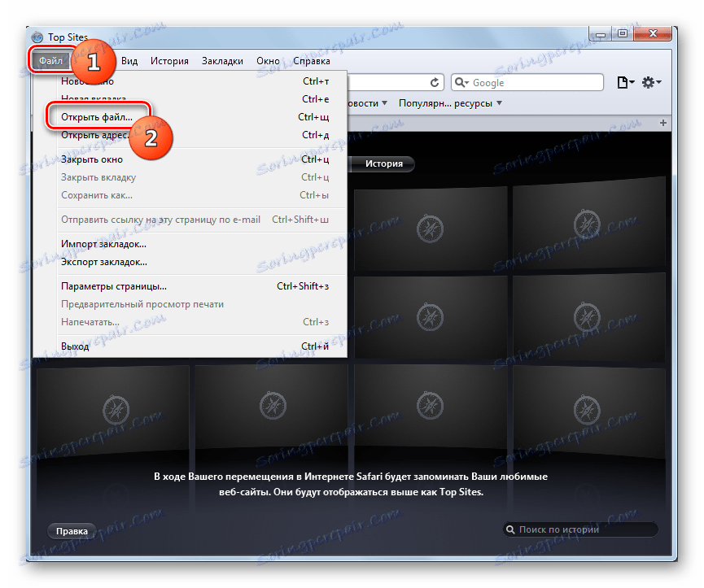This screenshot has width=704, height=588.
Task: Switch to the История view button
Action: coord(383,163)
